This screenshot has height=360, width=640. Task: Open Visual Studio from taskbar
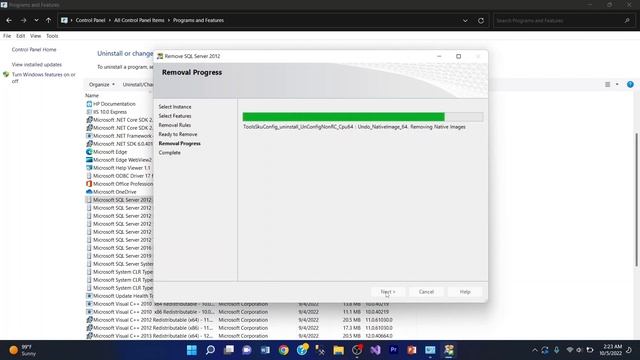(375, 350)
